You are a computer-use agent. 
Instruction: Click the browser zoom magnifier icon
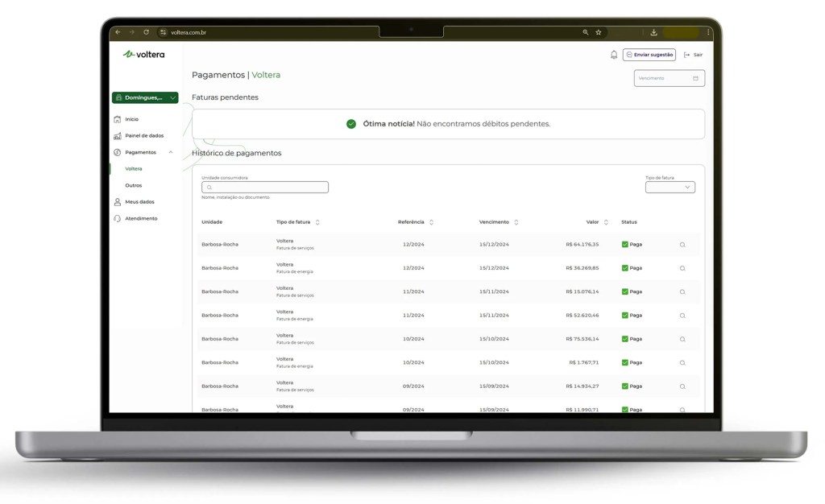click(x=585, y=32)
